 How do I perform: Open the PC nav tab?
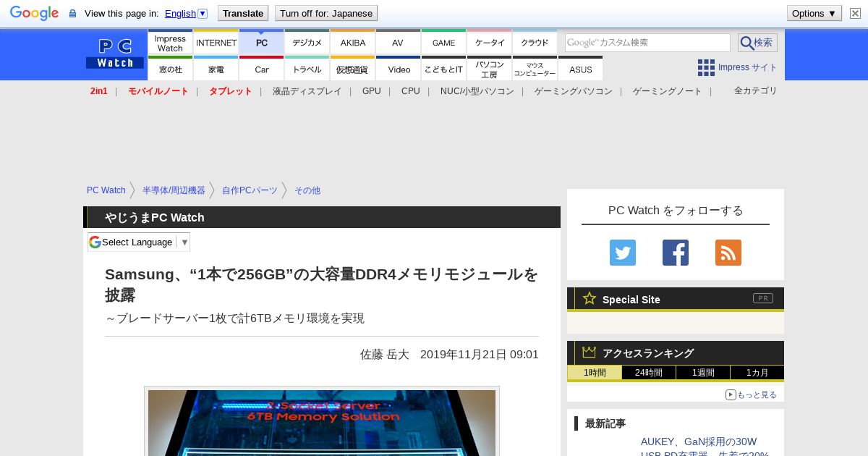pyautogui.click(x=262, y=43)
